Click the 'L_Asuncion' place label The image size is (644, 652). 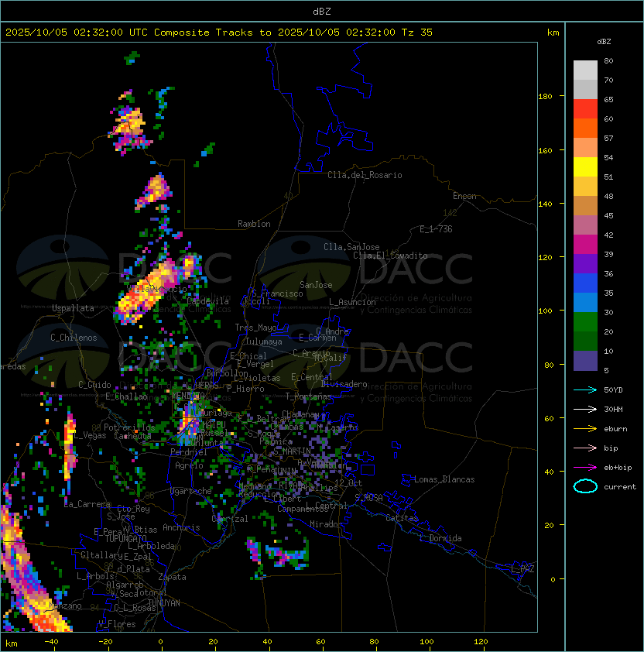point(352,302)
